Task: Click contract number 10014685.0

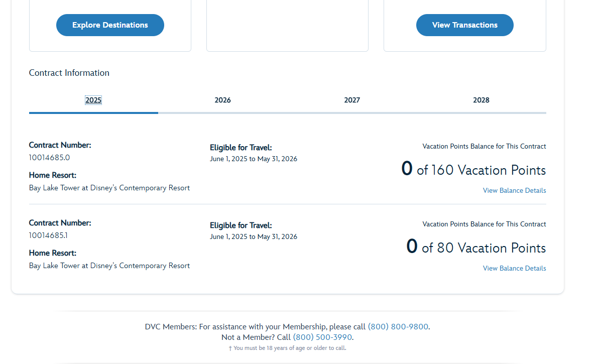Action: coord(49,158)
